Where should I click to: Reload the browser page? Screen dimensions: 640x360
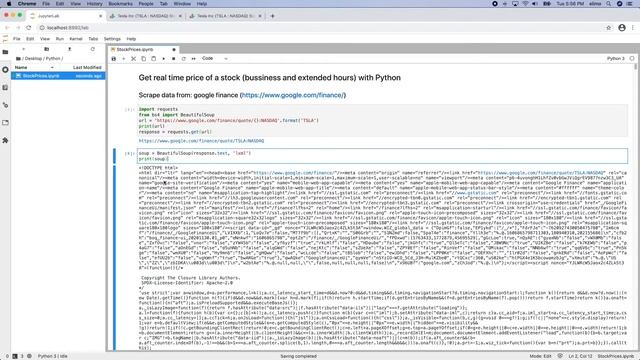coord(29,28)
